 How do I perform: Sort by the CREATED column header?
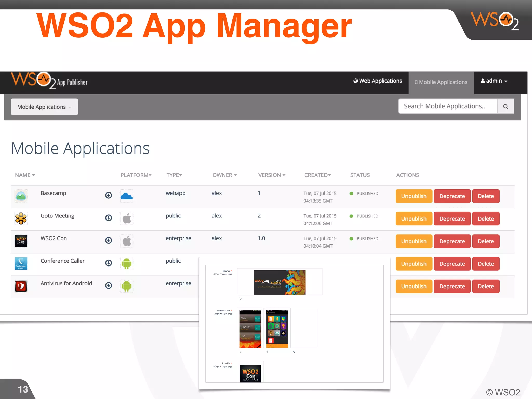pyautogui.click(x=317, y=175)
